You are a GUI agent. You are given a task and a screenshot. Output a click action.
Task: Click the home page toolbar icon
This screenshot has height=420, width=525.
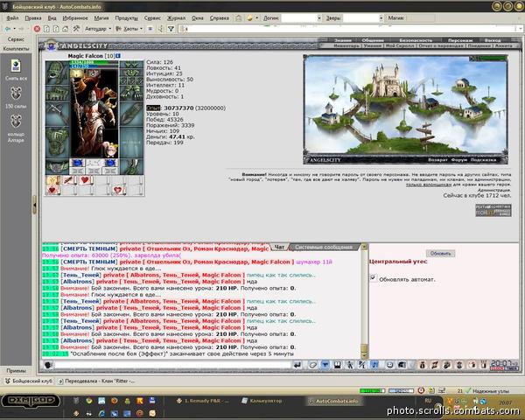tap(66, 29)
